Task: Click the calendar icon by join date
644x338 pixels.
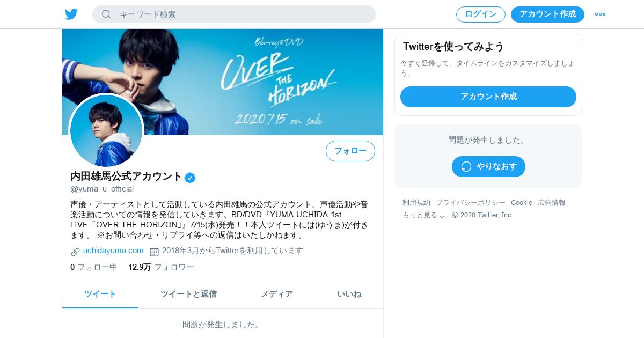Action: (154, 252)
